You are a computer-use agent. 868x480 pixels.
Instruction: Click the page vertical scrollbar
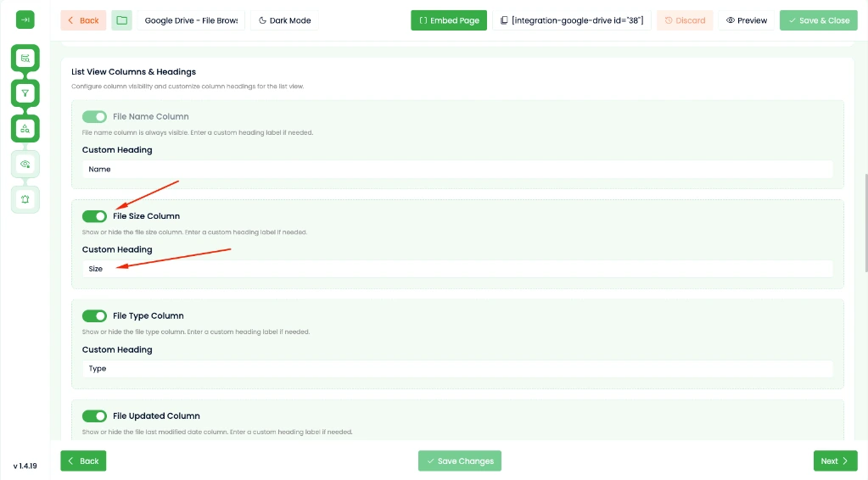[x=865, y=223]
